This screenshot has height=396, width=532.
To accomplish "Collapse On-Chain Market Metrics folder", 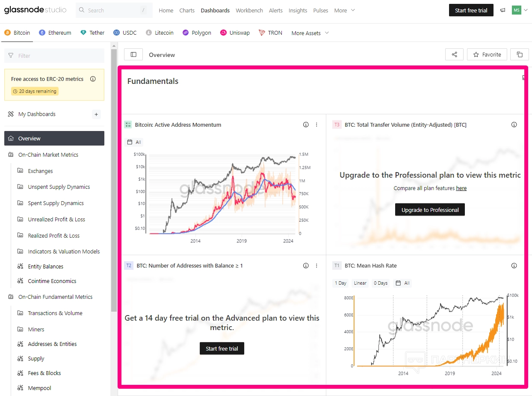I will coord(48,155).
